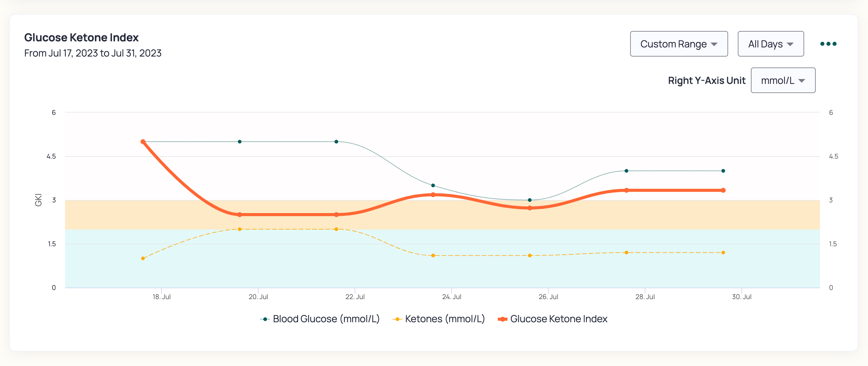This screenshot has height=366, width=868.
Task: Click the Ketones yellow legend marker icon
Action: coord(397,319)
